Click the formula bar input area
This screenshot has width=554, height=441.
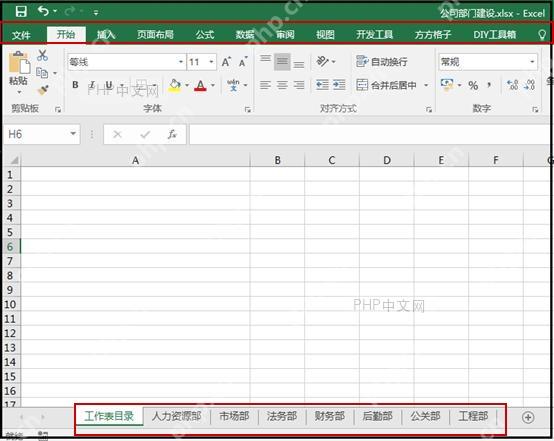(369, 134)
